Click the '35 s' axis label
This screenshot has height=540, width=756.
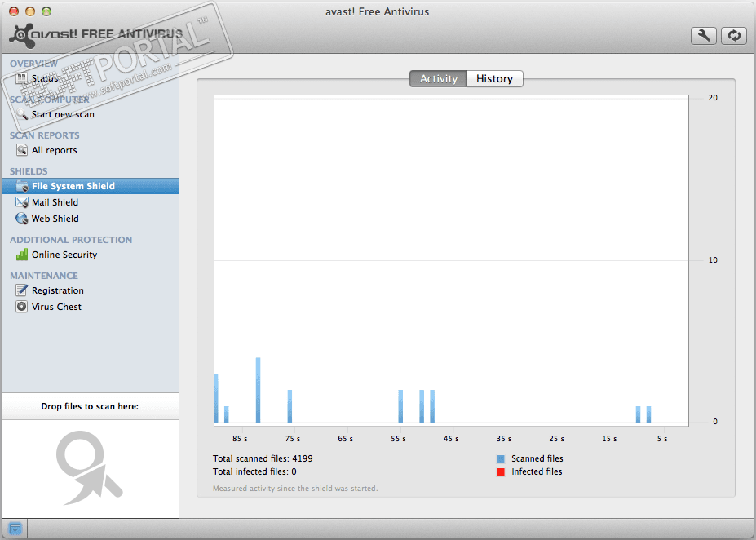click(x=504, y=439)
